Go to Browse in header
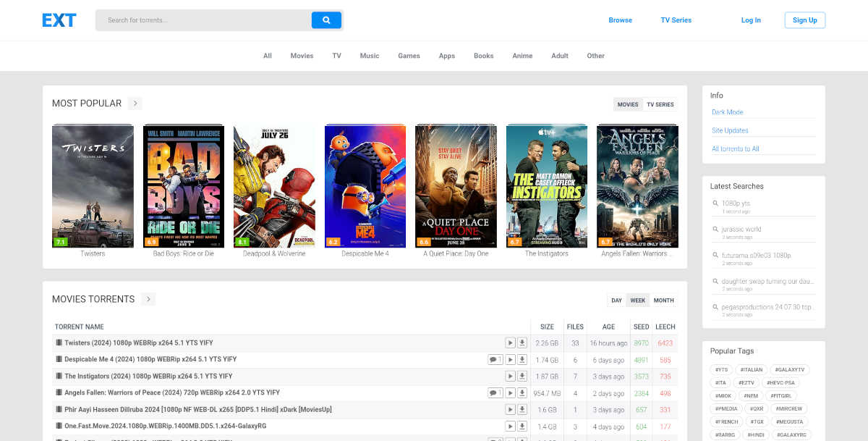The height and width of the screenshot is (441, 868). coord(620,20)
